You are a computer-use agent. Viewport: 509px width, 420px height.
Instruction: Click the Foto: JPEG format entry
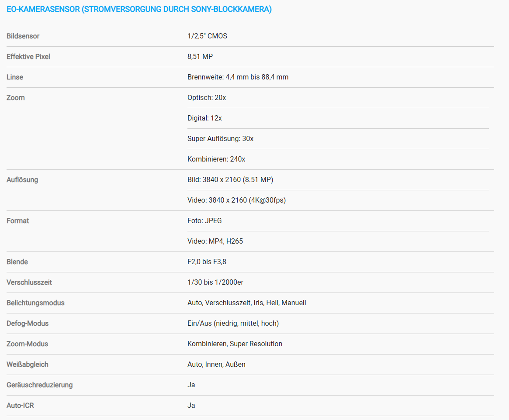pos(204,220)
